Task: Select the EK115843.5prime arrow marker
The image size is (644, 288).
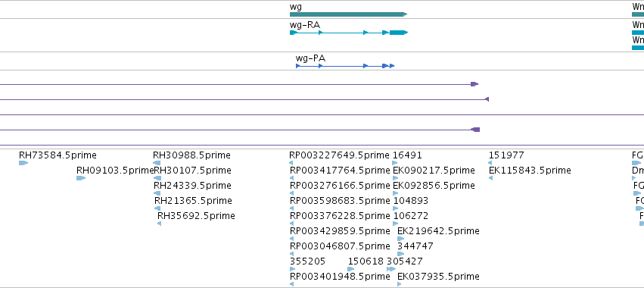Action: pos(490,178)
